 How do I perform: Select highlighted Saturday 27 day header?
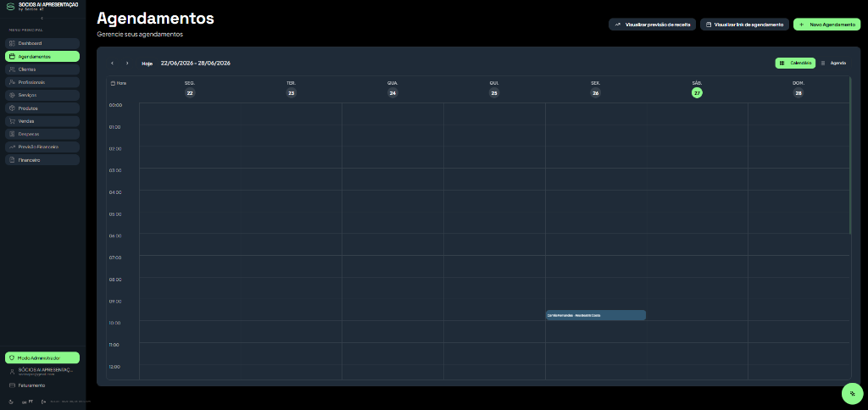pyautogui.click(x=697, y=89)
